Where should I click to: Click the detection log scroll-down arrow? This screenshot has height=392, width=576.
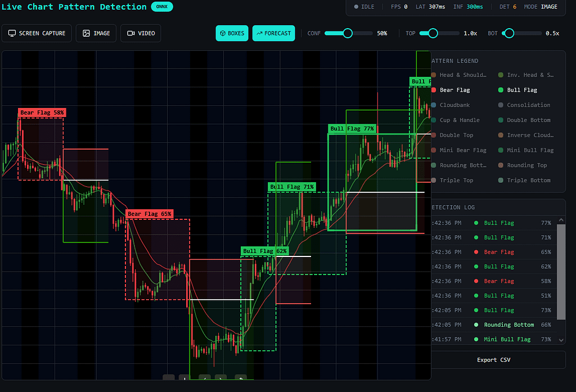pyautogui.click(x=561, y=340)
